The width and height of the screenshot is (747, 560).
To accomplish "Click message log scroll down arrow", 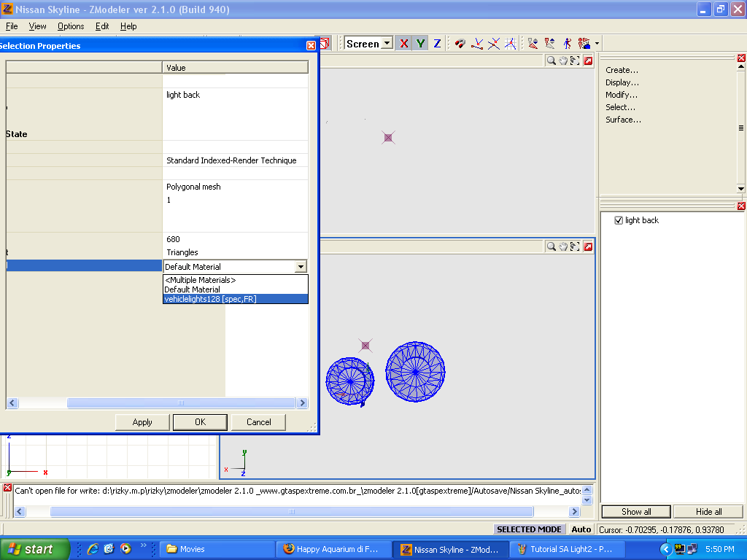I will pyautogui.click(x=587, y=500).
